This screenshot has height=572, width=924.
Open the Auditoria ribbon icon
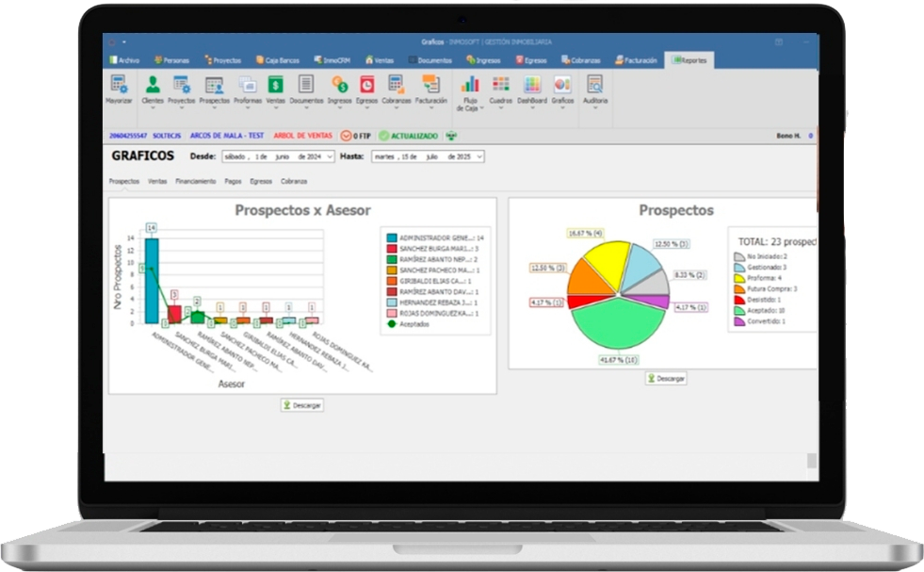click(x=595, y=85)
